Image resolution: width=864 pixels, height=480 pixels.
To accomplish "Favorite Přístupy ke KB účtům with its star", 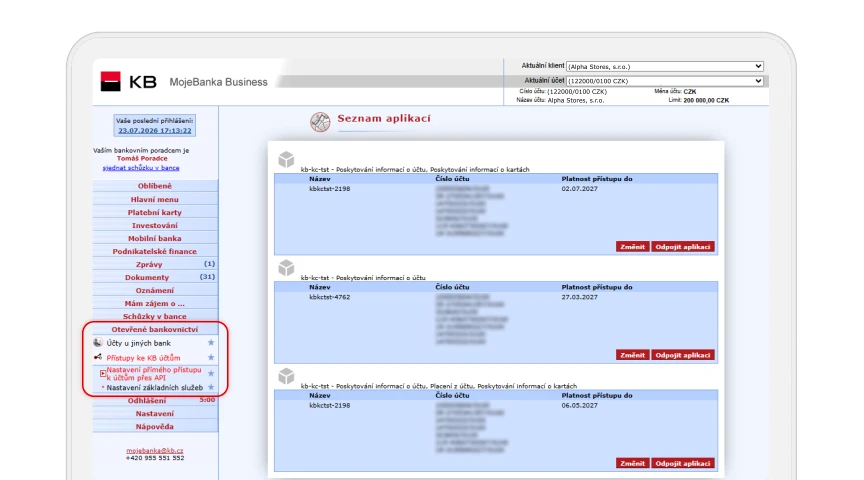I will click(x=210, y=358).
